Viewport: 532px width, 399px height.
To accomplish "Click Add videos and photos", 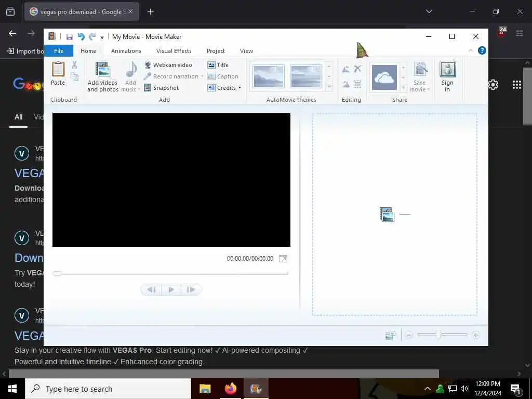I will [102, 77].
